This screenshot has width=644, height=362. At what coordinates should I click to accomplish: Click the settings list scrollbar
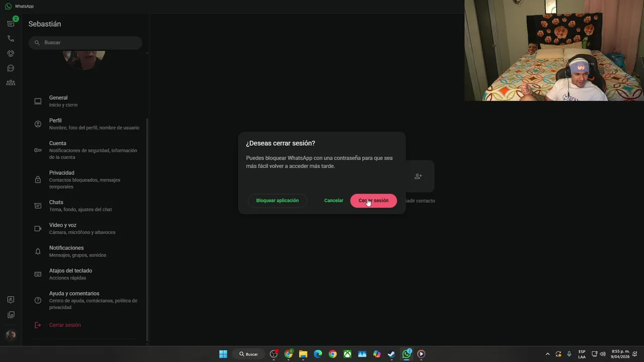(147, 229)
